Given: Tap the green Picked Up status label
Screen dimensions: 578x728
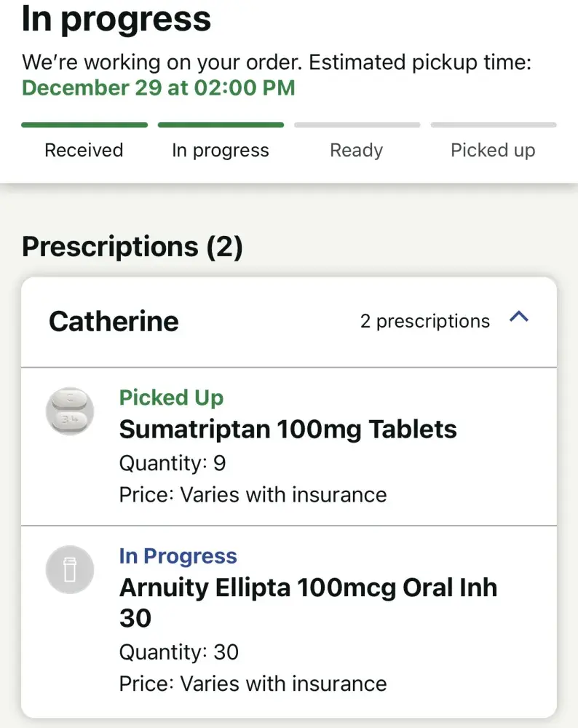Looking at the screenshot, I should 171,397.
